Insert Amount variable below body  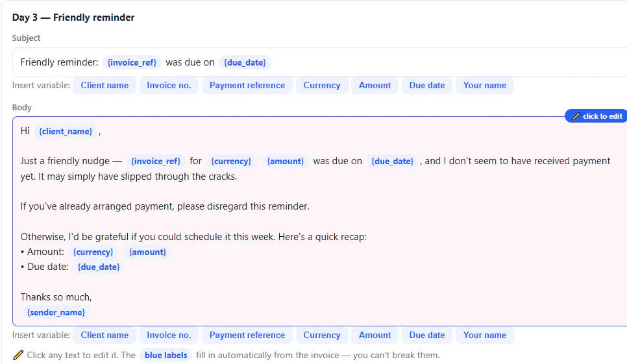(375, 335)
